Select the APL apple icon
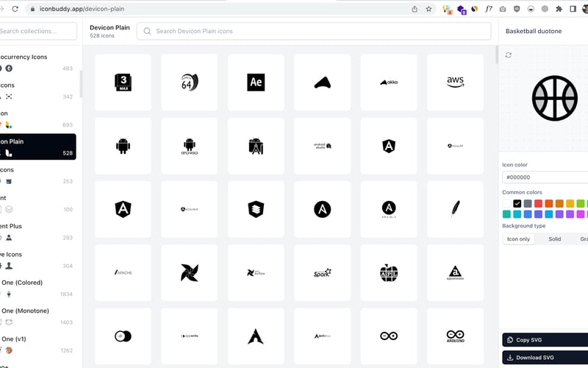The image size is (588, 368). pos(389,272)
